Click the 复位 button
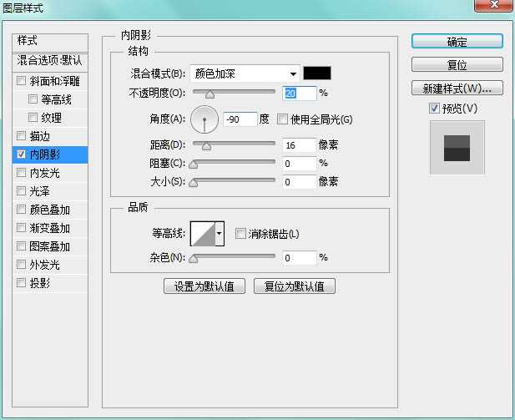 click(457, 65)
